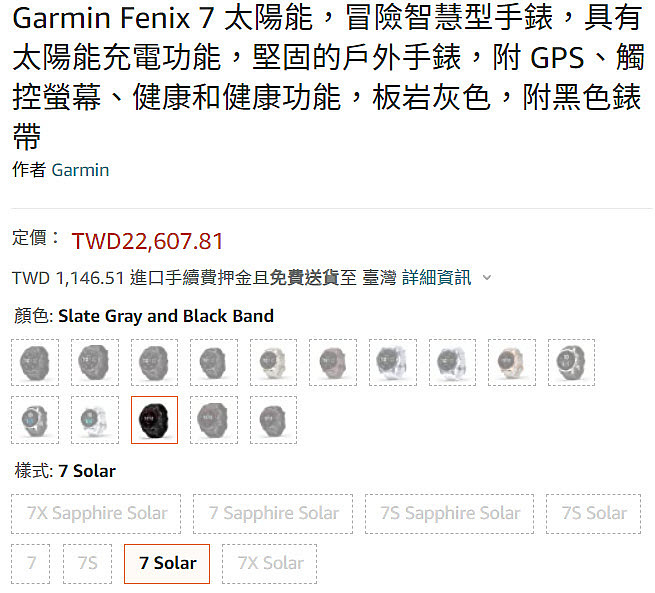Image resolution: width=655 pixels, height=593 pixels.
Task: Select silver bezel watch with dark band
Action: click(571, 362)
